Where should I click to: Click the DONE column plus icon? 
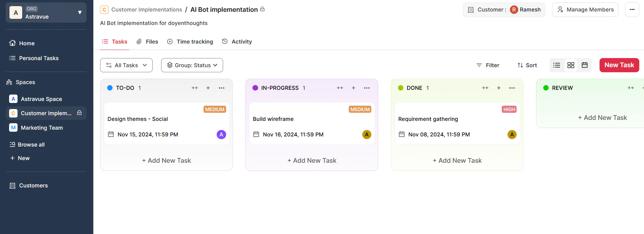pos(499,88)
